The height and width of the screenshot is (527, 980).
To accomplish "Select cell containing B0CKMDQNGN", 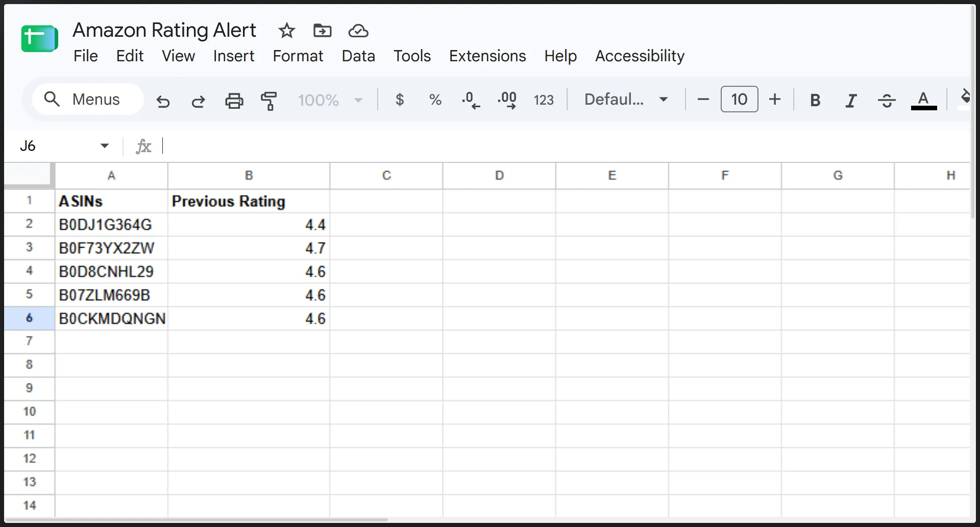I will pos(111,319).
